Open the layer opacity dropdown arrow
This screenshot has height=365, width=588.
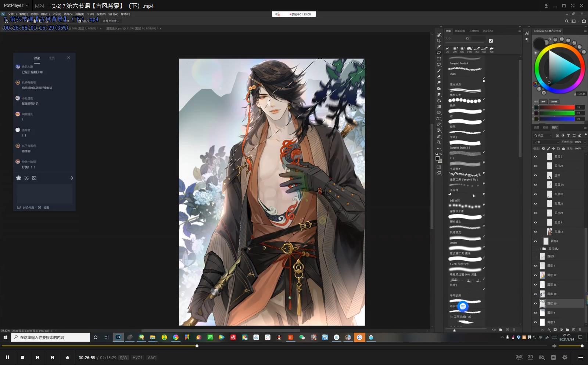[x=585, y=142]
